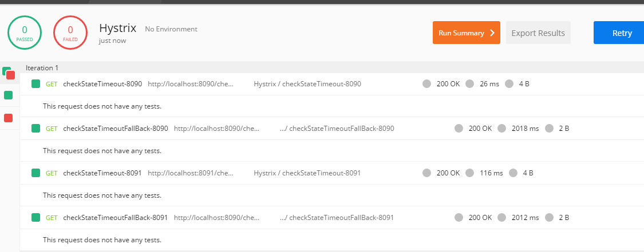Click green status square beside checkStateTimeoutFallBack-8091
The height and width of the screenshot is (252, 644).
click(35, 218)
